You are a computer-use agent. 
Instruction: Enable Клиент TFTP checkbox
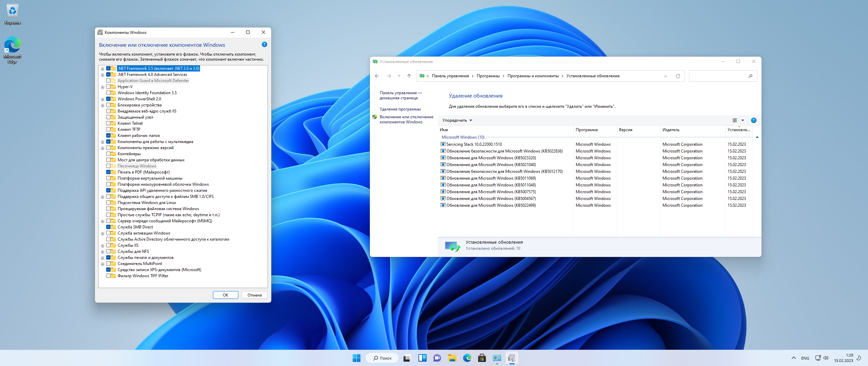click(x=108, y=129)
